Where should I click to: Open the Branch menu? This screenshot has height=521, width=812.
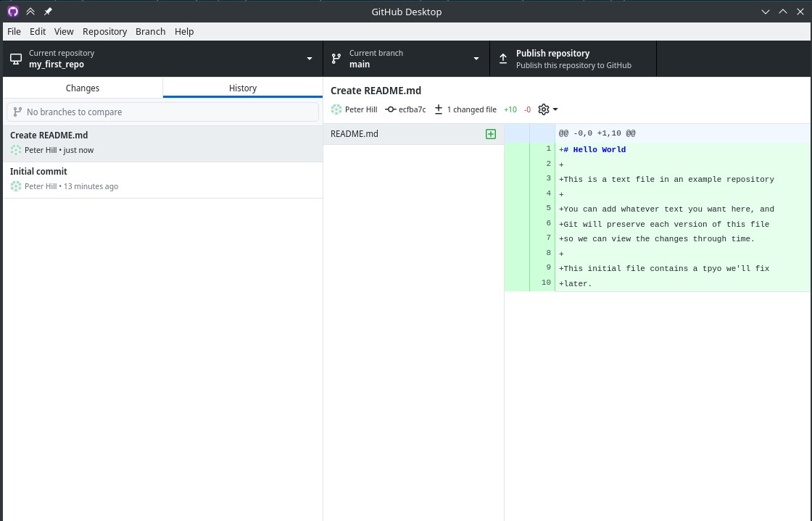pos(150,32)
